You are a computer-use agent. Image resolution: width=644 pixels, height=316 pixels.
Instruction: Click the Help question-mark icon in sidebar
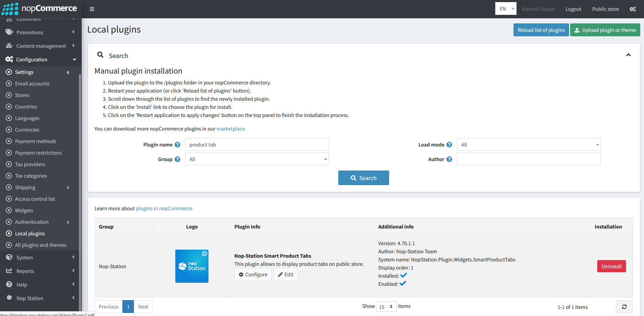pos(9,284)
